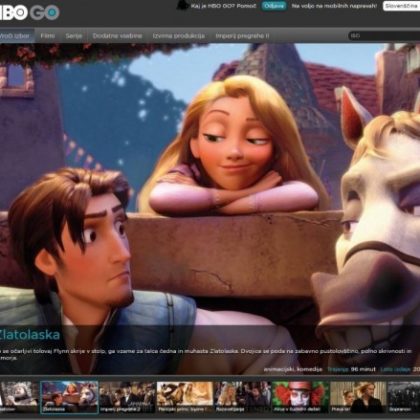Click the animacijski, komedija genre text

point(293,369)
